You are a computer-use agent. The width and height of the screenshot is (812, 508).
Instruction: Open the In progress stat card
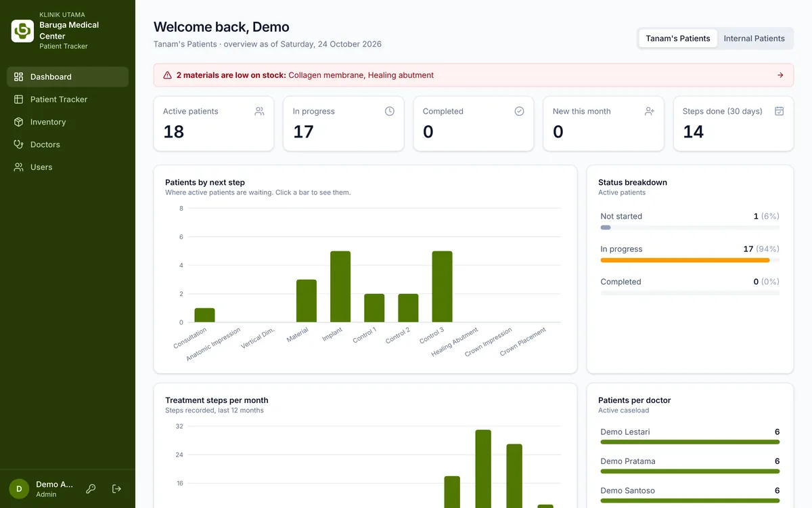coord(344,123)
